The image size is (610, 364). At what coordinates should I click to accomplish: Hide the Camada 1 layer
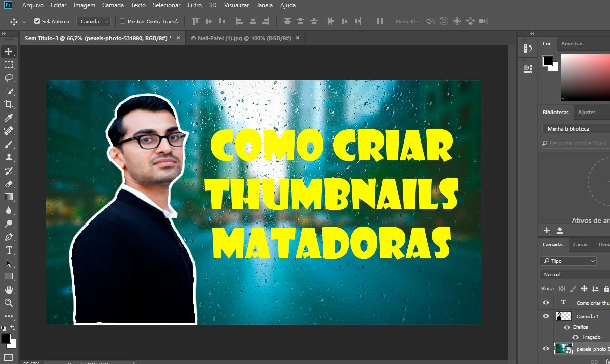546,316
